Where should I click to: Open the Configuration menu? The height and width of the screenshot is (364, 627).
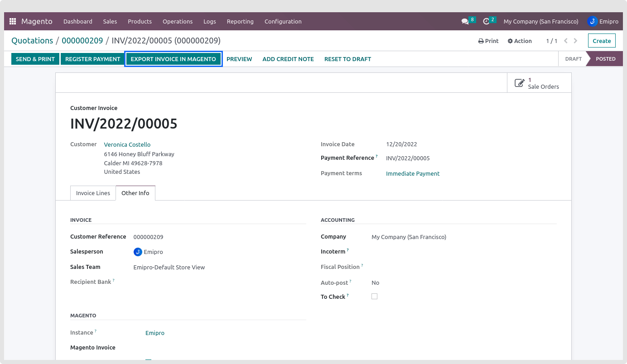coord(283,21)
